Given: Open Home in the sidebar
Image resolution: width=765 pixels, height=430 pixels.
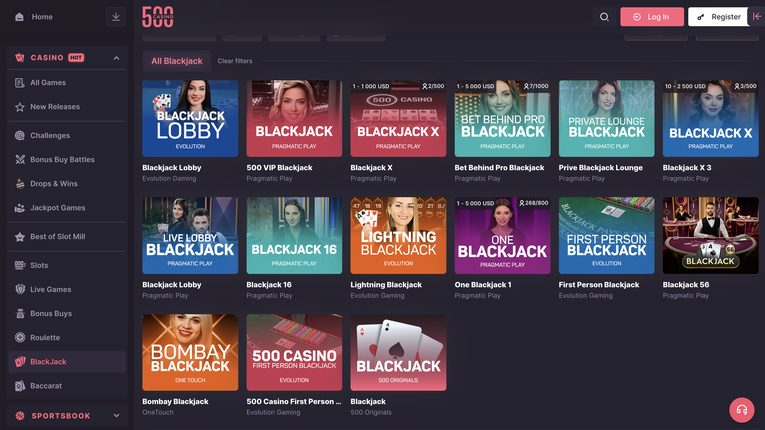Looking at the screenshot, I should (42, 17).
